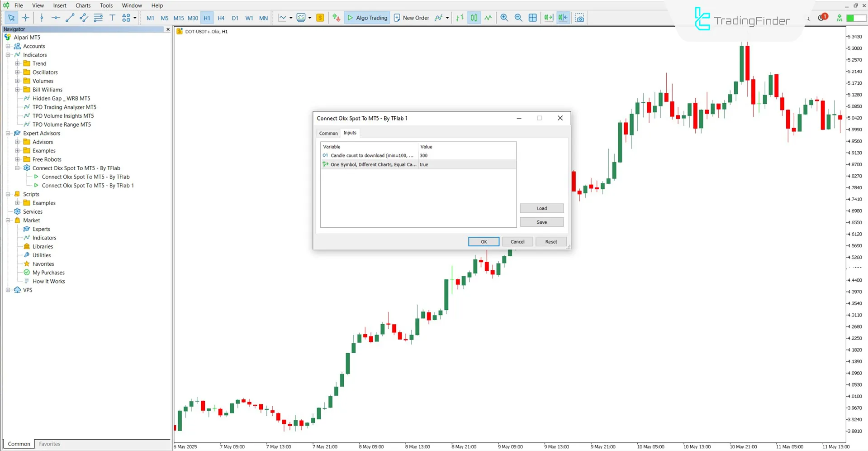Open the Services tree item

pos(33,211)
